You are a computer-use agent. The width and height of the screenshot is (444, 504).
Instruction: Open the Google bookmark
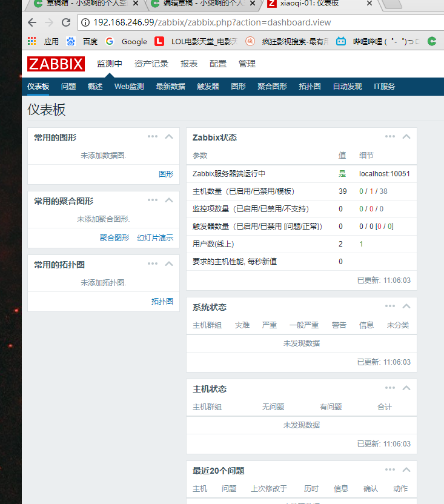tap(127, 41)
